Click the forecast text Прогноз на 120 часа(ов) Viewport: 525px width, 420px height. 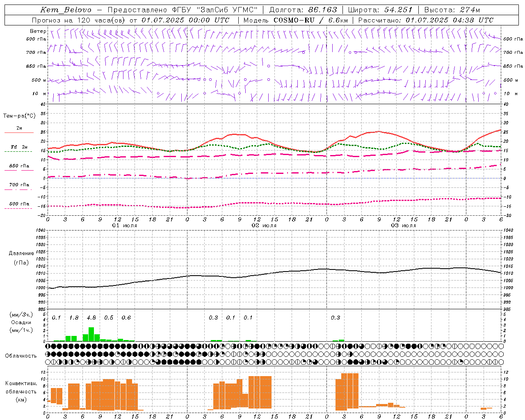[x=79, y=20]
